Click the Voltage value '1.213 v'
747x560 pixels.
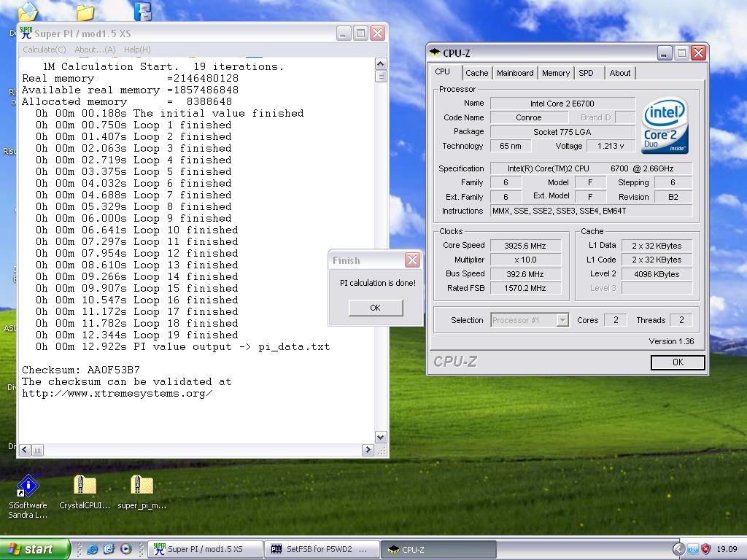[611, 146]
